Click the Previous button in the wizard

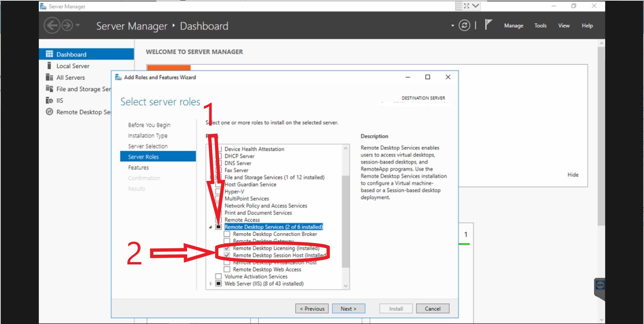coord(312,309)
